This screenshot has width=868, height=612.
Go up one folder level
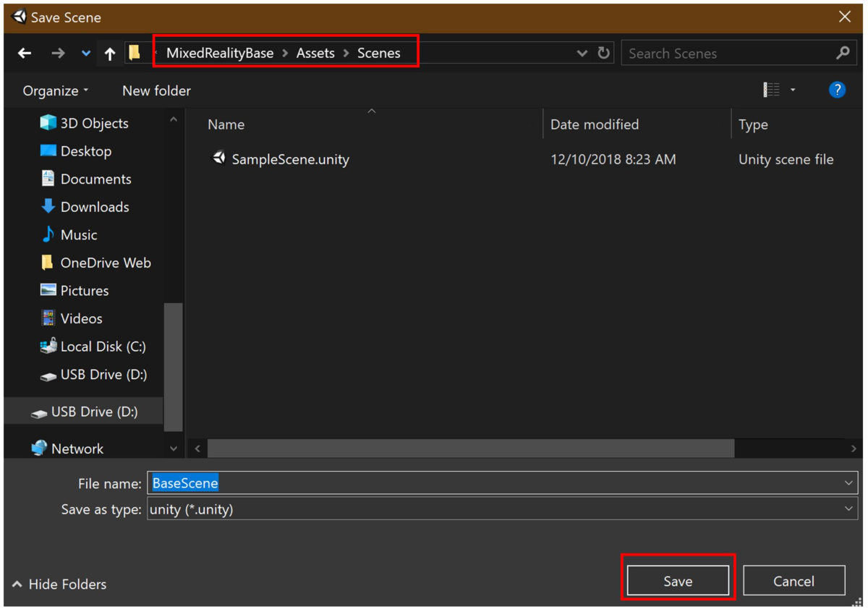pos(110,53)
